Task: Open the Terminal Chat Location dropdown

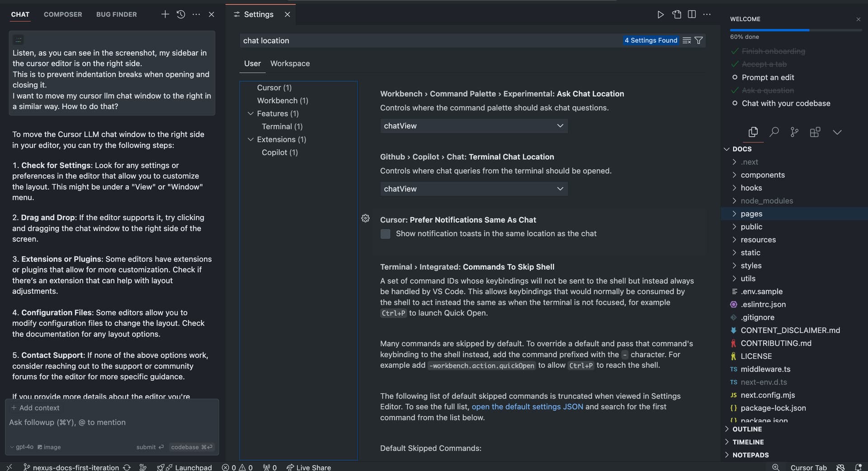Action: pos(474,189)
